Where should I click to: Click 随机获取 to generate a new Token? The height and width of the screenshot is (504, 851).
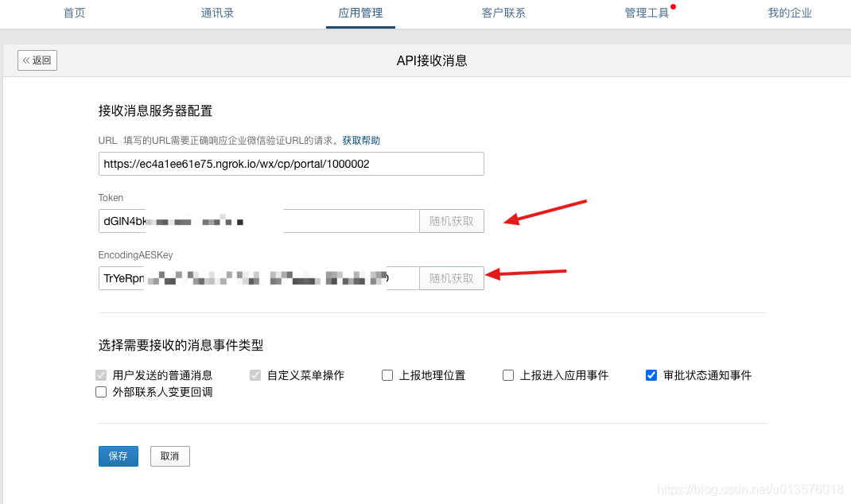coord(451,220)
